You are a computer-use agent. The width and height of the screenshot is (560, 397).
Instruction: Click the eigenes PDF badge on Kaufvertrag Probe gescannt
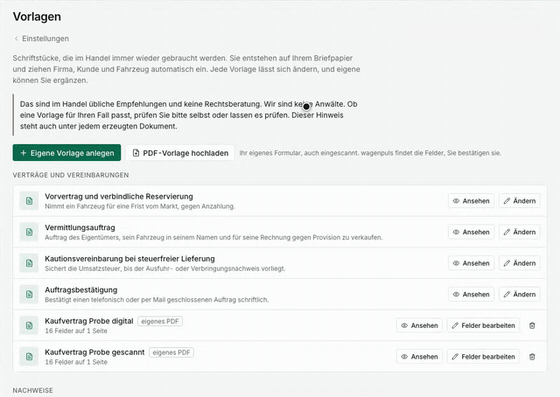coord(171,352)
